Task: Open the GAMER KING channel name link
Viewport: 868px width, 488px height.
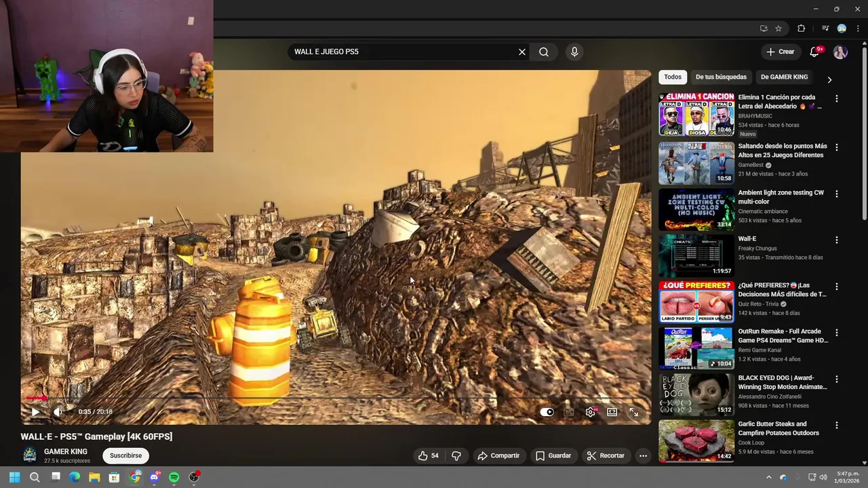Action: tap(66, 451)
